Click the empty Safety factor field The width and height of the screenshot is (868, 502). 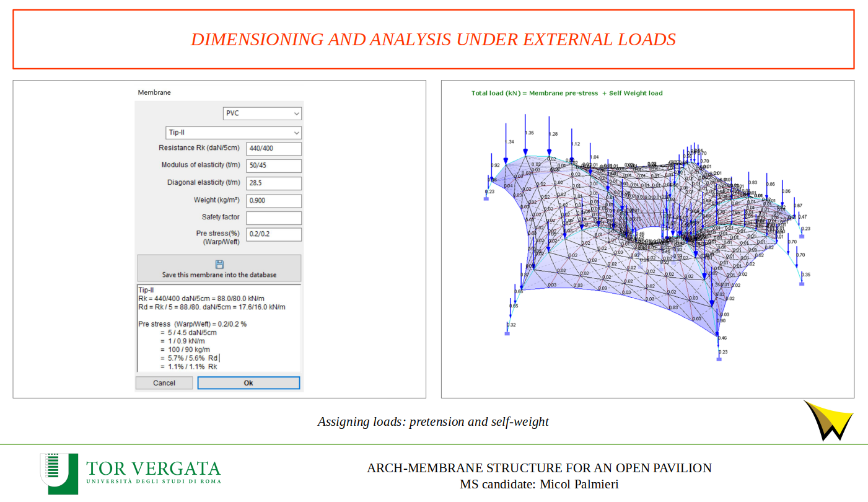tap(273, 218)
